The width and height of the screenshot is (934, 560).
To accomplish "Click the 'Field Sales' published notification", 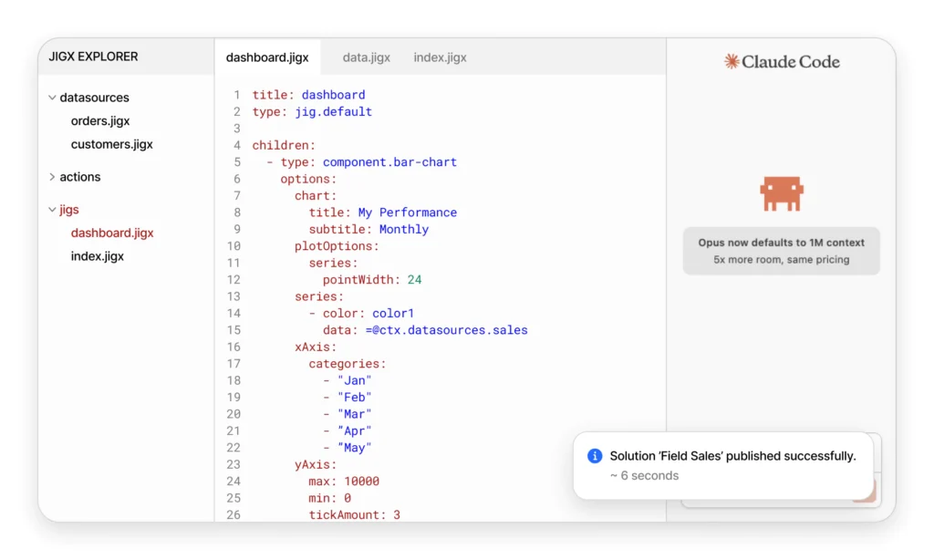I will point(732,465).
